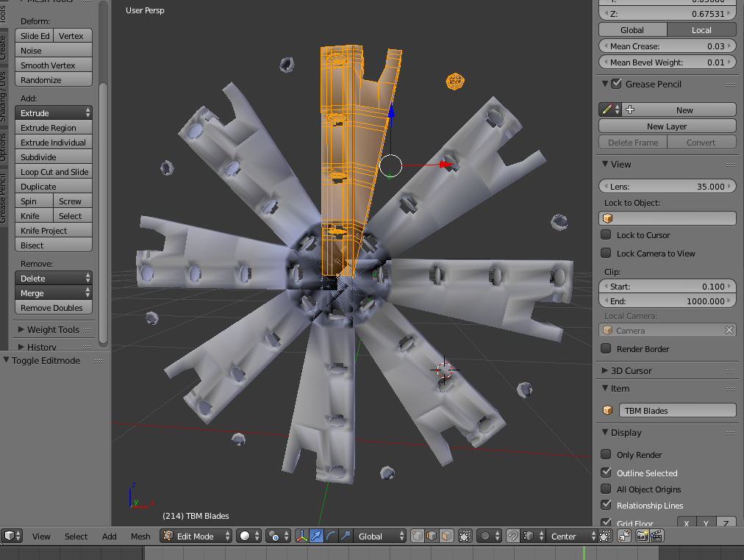Click the Lens value slider field
This screenshot has height=560, width=744.
667,187
